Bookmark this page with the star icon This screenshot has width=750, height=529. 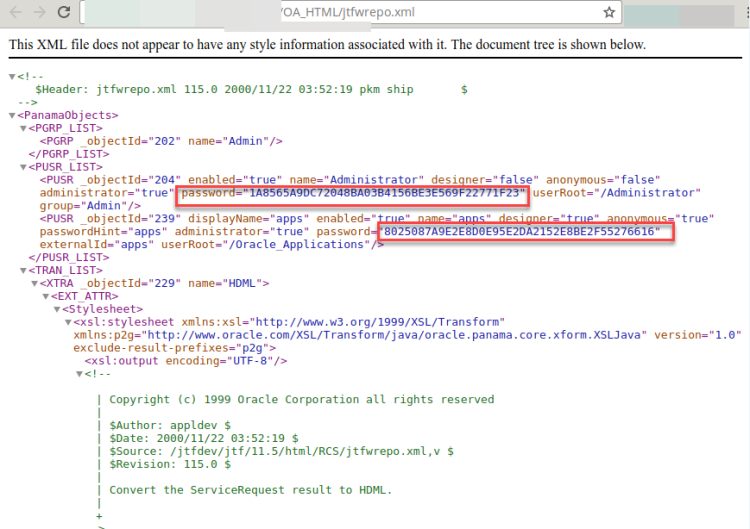click(x=609, y=13)
